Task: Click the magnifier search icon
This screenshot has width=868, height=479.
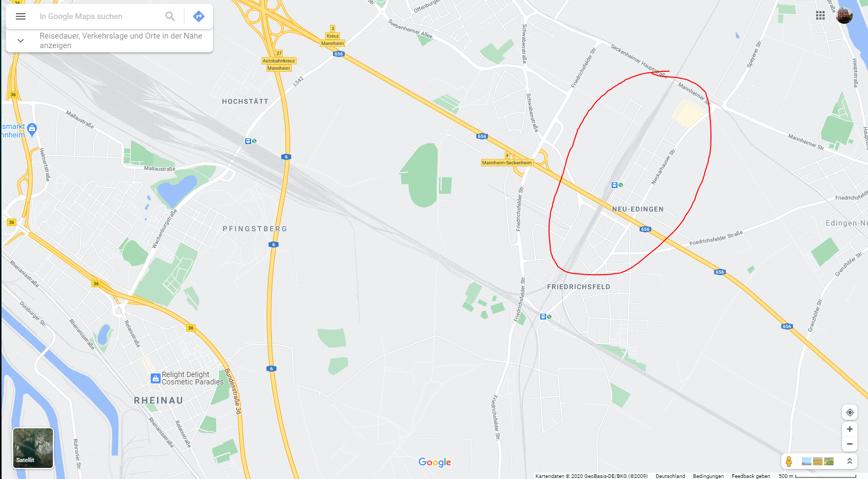Action: pos(170,16)
